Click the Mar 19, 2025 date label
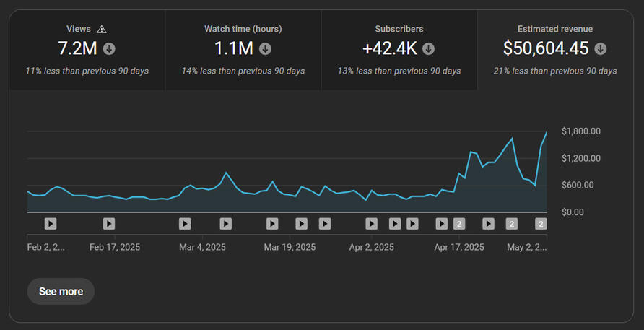Viewport: 644px width, 330px height. pos(290,247)
